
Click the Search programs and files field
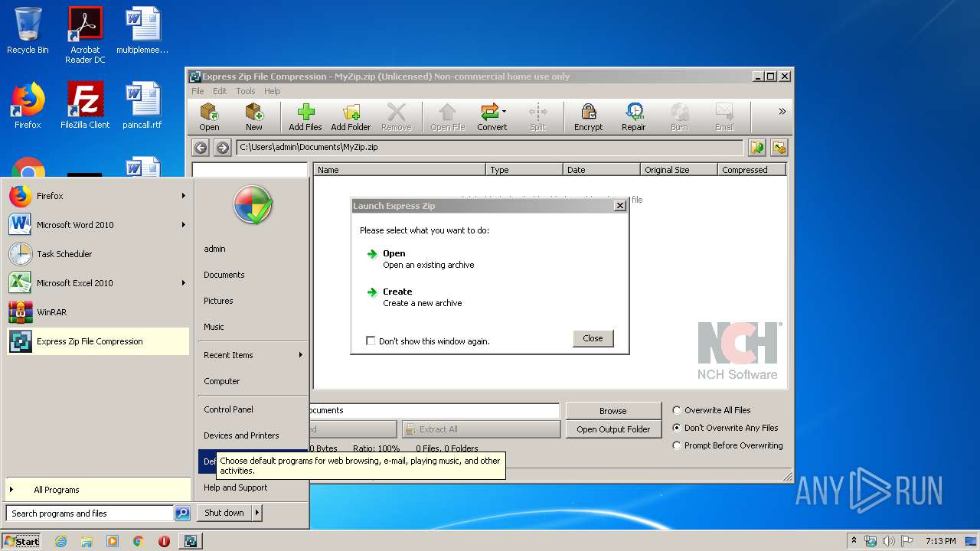point(90,514)
